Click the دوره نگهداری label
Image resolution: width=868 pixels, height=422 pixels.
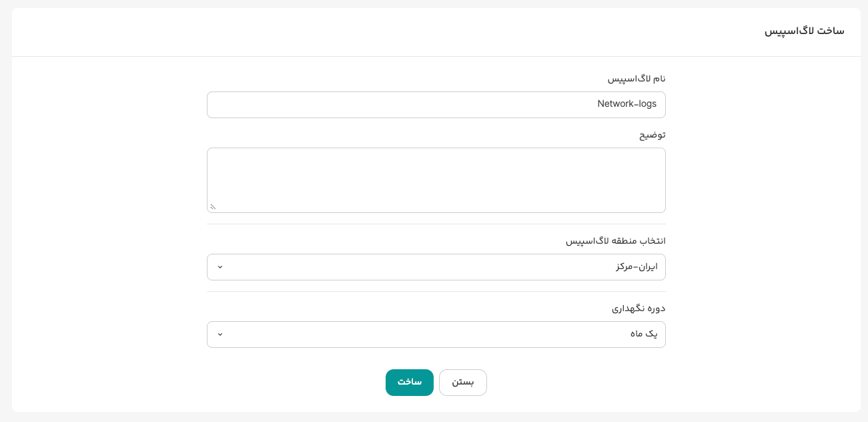click(636, 308)
